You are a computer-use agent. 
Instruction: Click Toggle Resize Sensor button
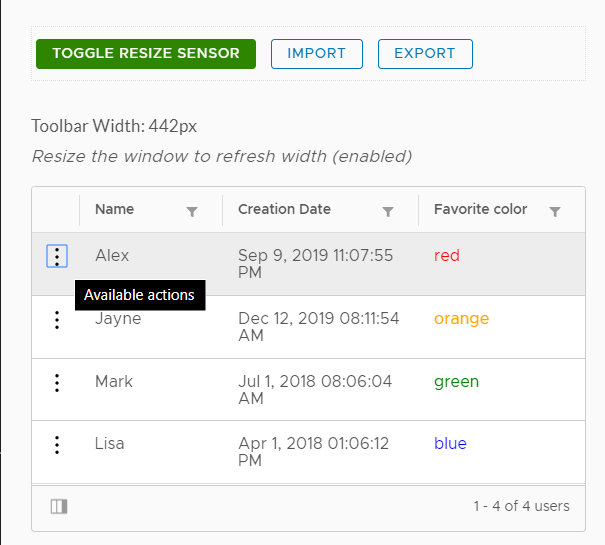point(146,54)
